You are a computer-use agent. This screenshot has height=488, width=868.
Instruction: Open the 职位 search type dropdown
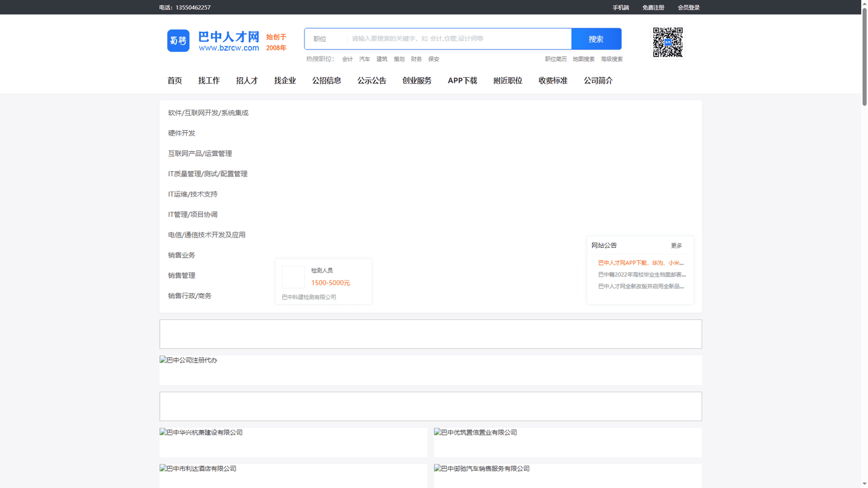[326, 39]
